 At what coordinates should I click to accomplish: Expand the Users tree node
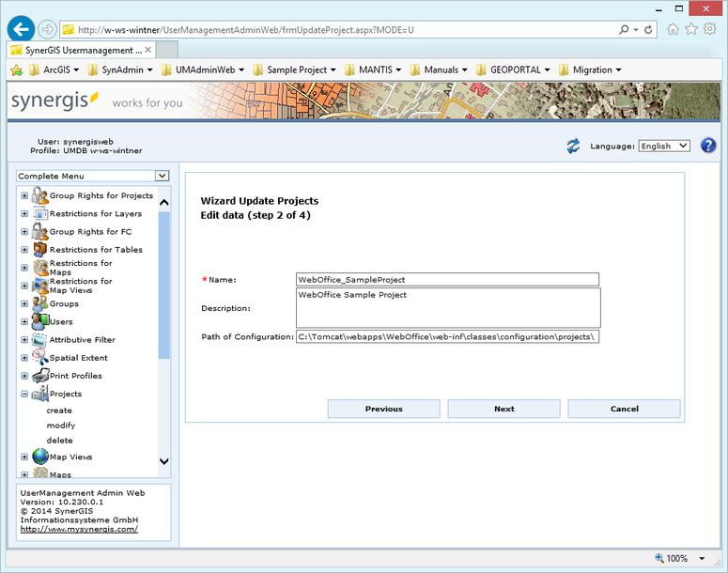(x=24, y=321)
